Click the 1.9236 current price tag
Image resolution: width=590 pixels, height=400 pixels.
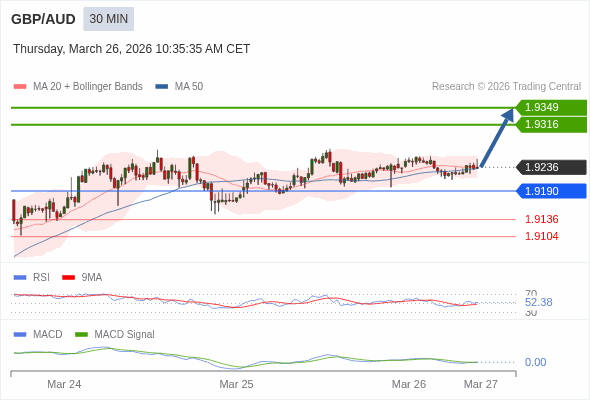coord(551,167)
